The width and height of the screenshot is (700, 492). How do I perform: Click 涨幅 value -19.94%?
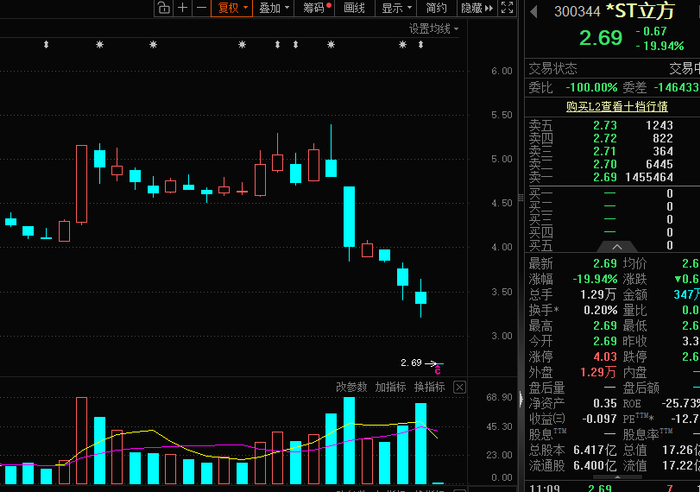coord(595,279)
